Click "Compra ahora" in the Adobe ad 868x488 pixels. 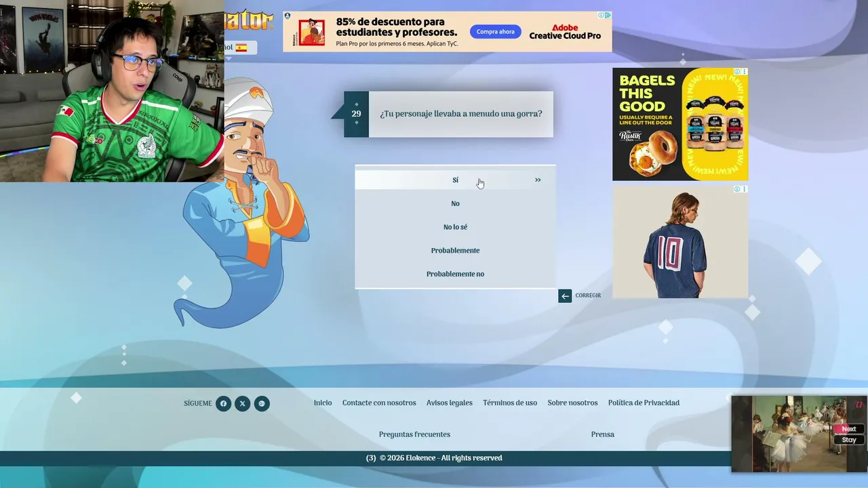pyautogui.click(x=496, y=32)
